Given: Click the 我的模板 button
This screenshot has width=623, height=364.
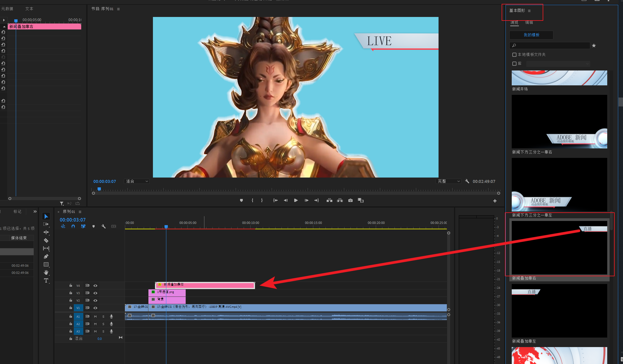Looking at the screenshot, I should click(531, 35).
